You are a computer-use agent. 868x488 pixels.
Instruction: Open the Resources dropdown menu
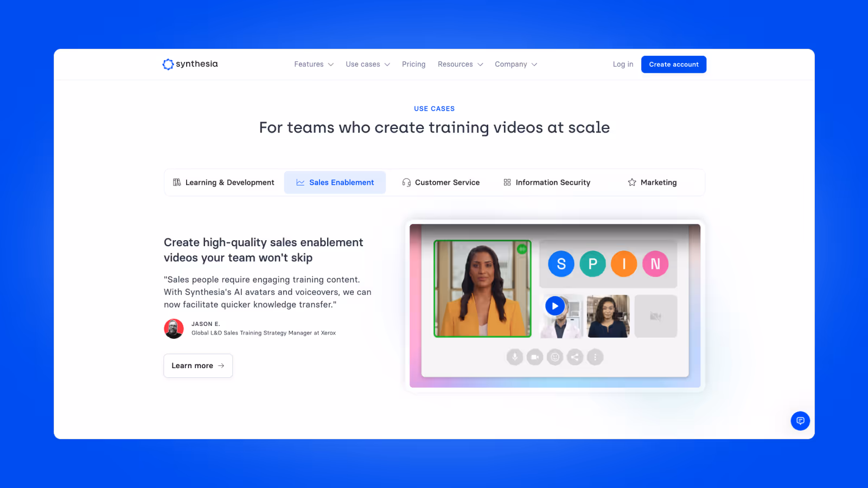[x=460, y=64]
